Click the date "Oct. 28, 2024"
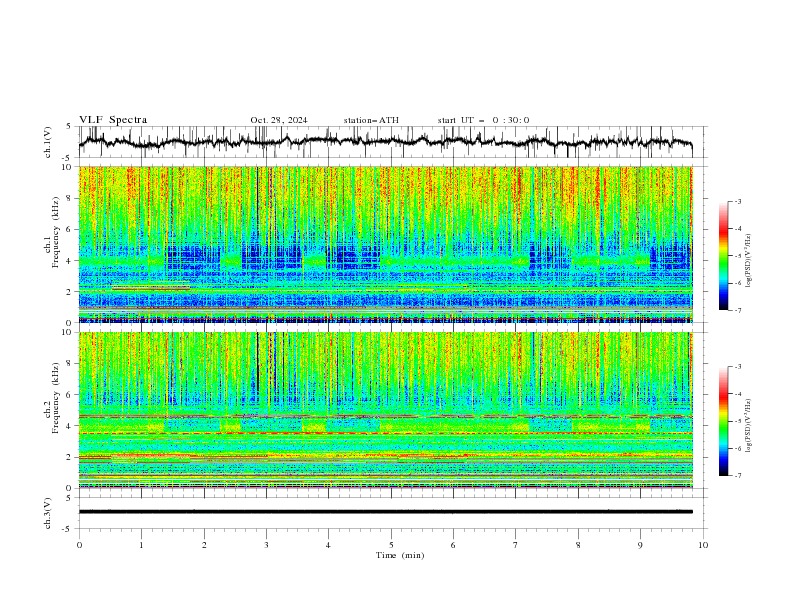Screen dimensions: 792x612 (278, 120)
